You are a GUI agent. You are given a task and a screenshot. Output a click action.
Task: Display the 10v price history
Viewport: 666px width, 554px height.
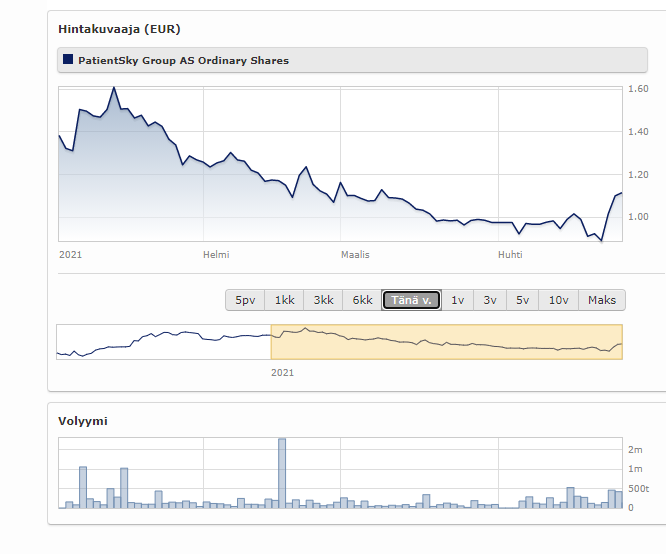pos(559,300)
